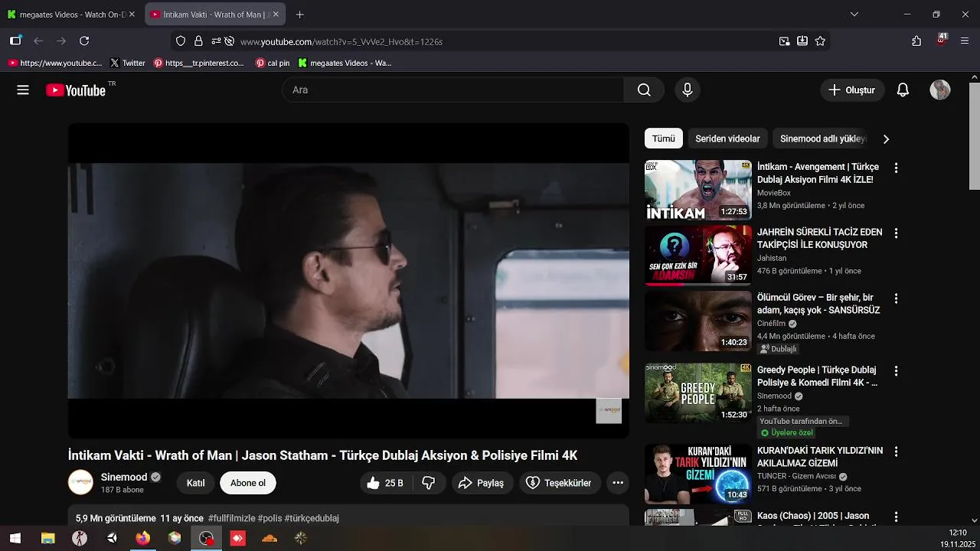Viewport: 980px width, 551px height.
Task: Click the Oluştur create button
Action: click(x=852, y=90)
